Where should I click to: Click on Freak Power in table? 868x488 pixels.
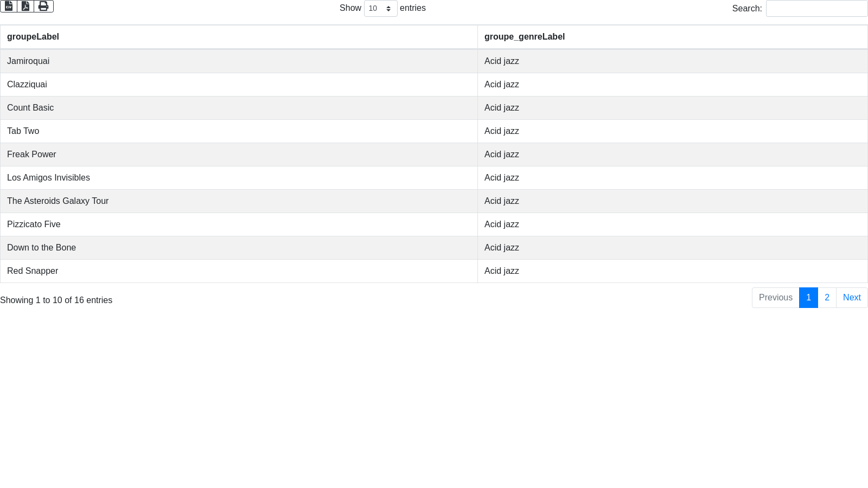[31, 155]
